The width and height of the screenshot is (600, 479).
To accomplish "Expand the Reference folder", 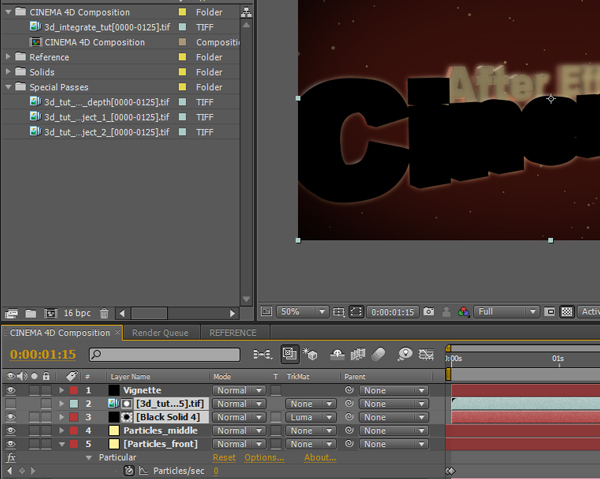I will 8,57.
